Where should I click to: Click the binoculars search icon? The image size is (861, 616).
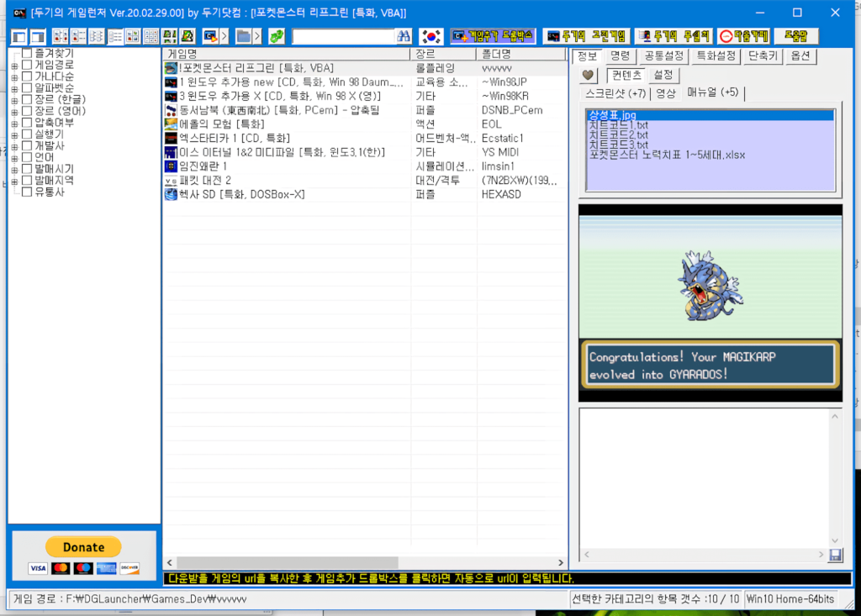click(404, 37)
